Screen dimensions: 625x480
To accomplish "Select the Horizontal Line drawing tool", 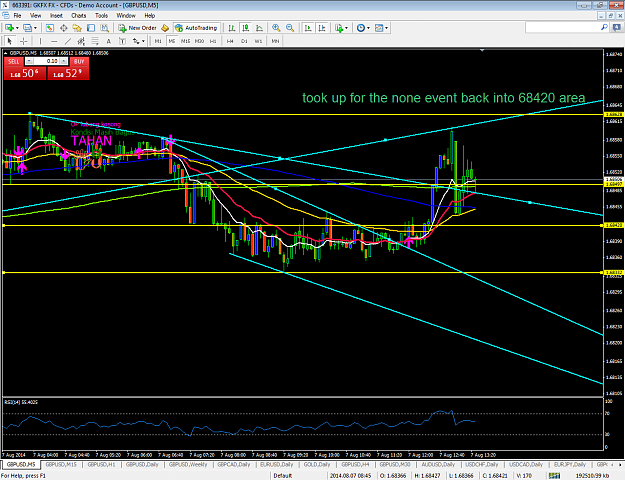I will [54, 41].
